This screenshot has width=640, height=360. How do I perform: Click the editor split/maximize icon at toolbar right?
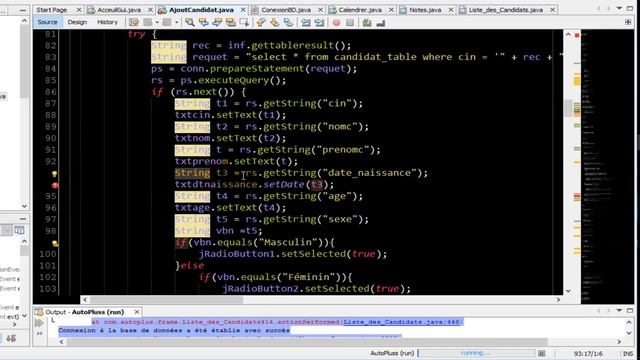(x=628, y=22)
